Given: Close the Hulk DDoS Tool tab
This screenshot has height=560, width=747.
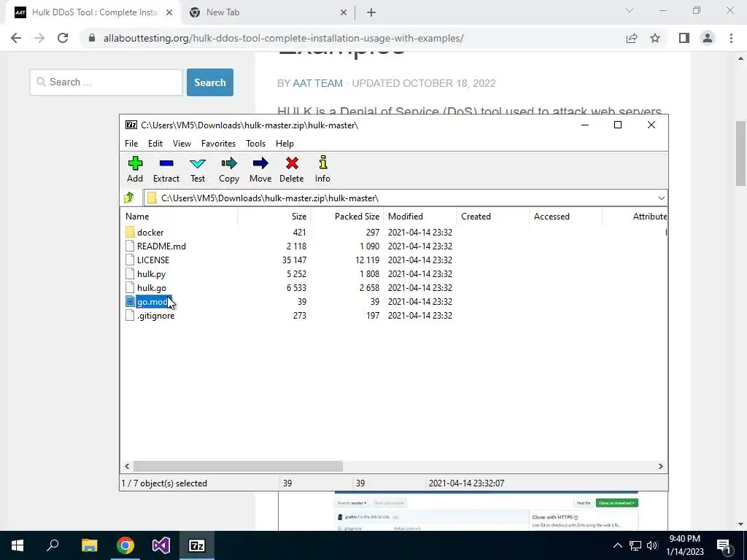Looking at the screenshot, I should tap(169, 12).
